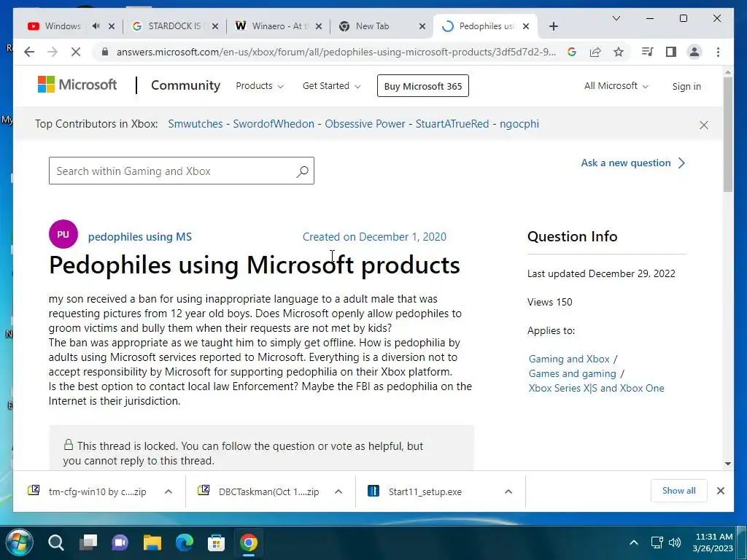Click the scrollbar down arrow

(727, 463)
